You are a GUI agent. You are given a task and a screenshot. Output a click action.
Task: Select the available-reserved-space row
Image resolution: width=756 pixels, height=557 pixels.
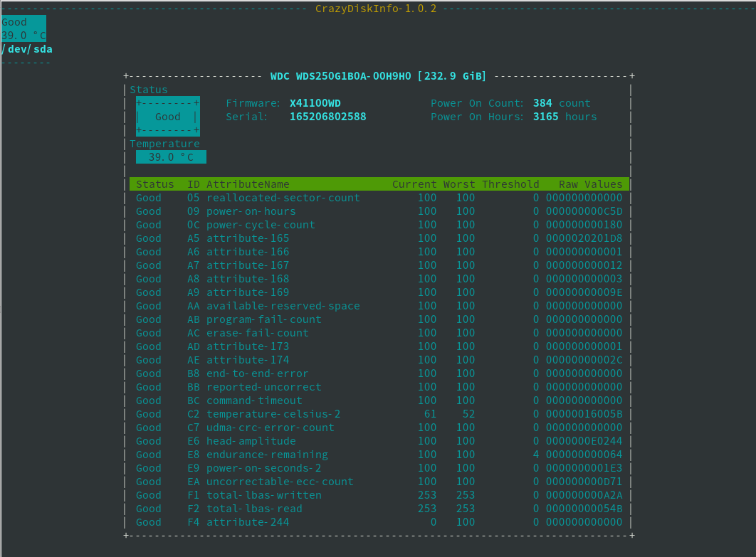click(379, 305)
